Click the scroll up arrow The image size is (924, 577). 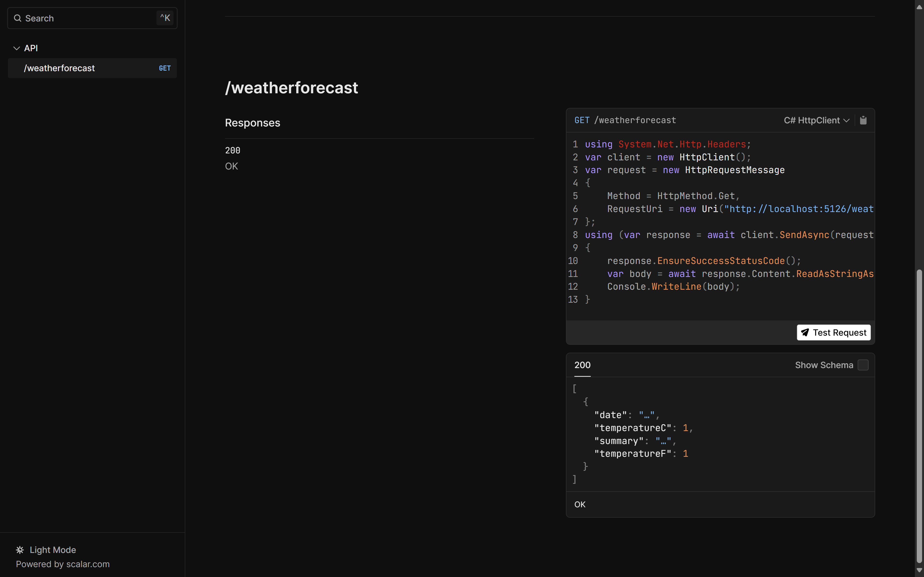click(x=919, y=7)
